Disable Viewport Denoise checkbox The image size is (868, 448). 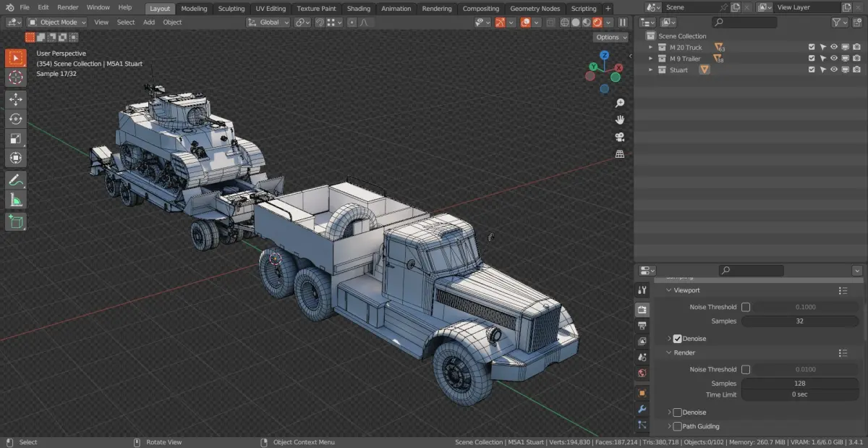click(677, 339)
